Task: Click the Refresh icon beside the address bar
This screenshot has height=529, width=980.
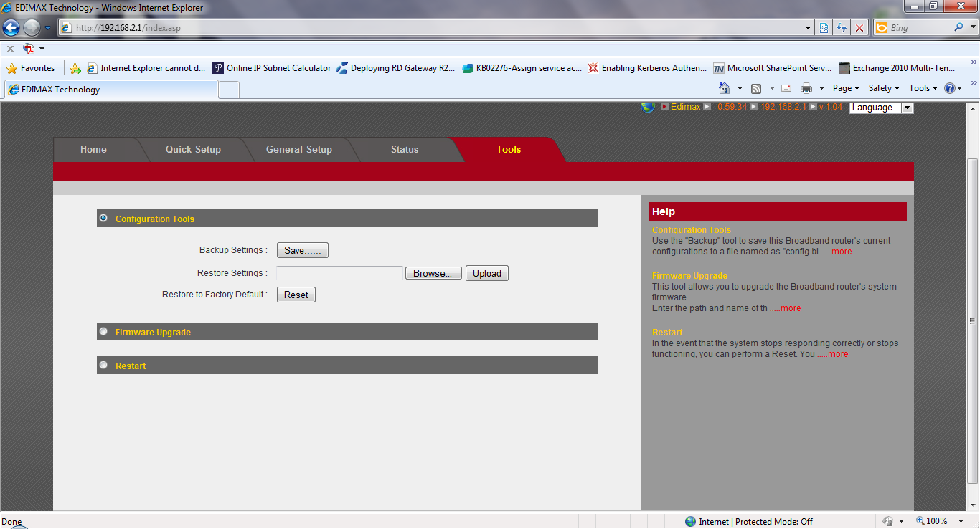Action: [x=842, y=28]
